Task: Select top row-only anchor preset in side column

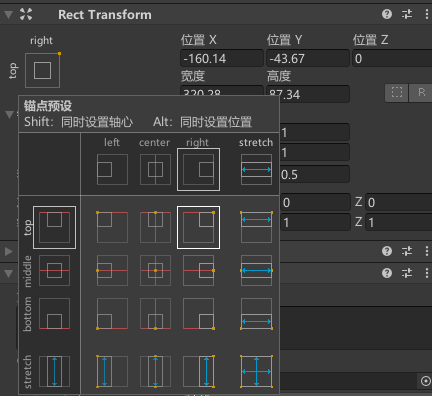Action: point(55,227)
